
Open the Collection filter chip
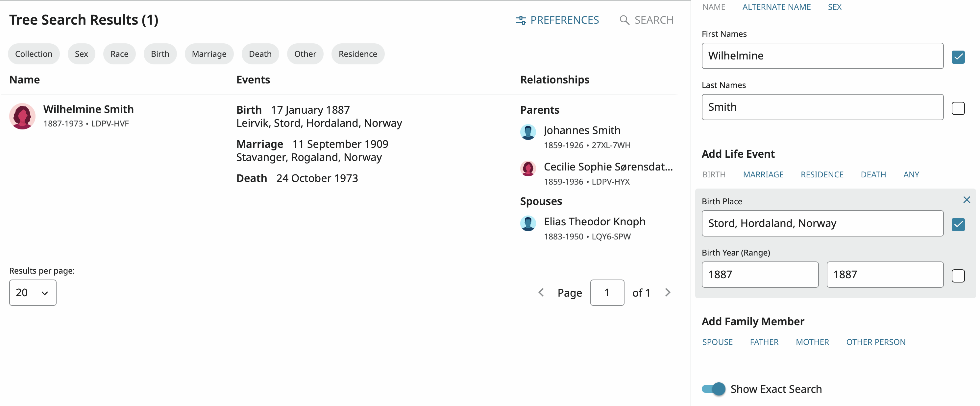(34, 54)
